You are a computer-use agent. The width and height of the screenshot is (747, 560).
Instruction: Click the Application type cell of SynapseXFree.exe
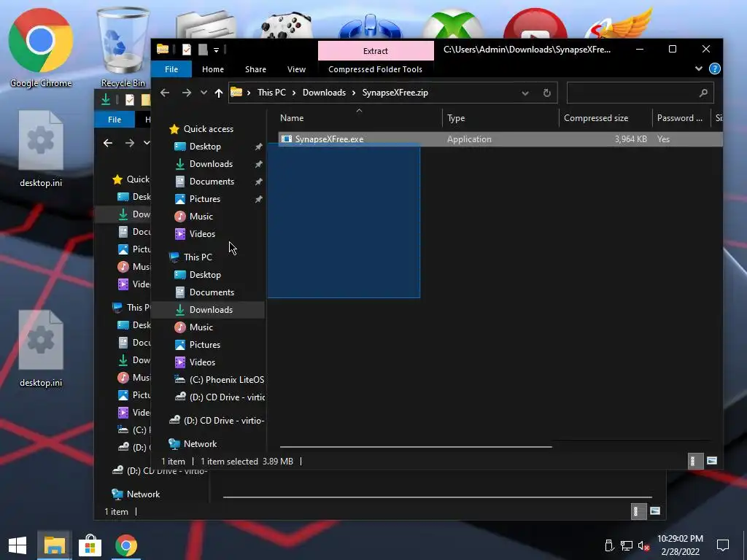[469, 139]
